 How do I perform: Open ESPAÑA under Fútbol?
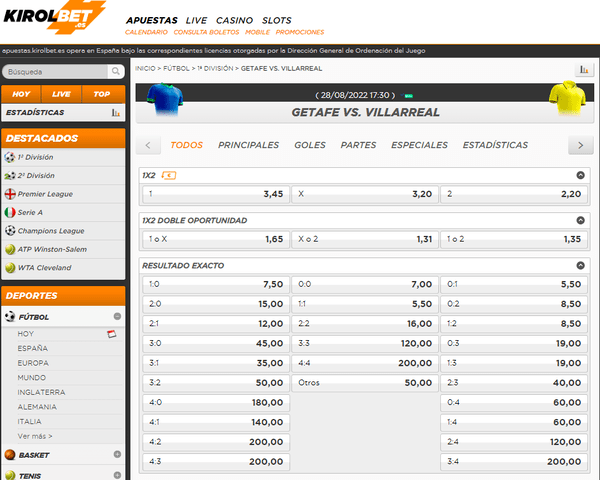[x=33, y=348]
